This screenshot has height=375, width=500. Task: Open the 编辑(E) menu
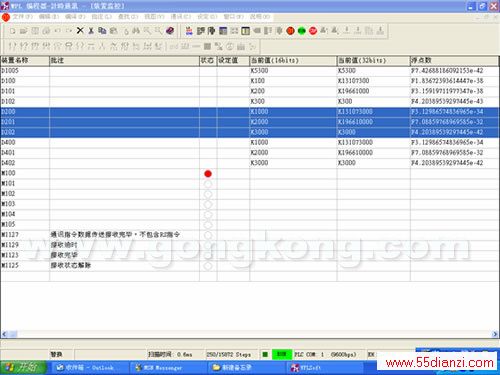coord(49,16)
